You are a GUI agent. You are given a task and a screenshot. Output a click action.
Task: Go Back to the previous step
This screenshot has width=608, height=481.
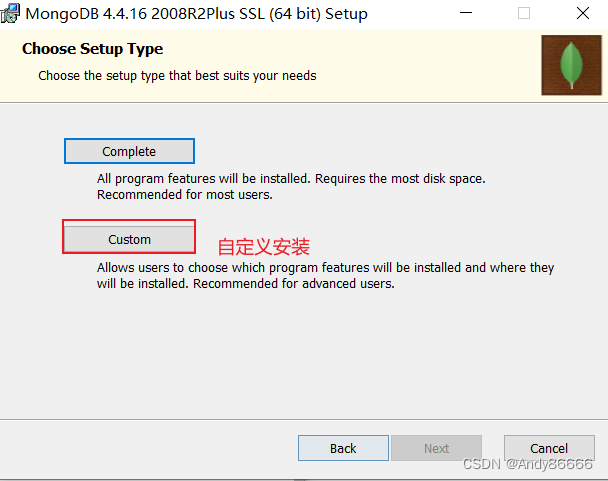[x=343, y=448]
